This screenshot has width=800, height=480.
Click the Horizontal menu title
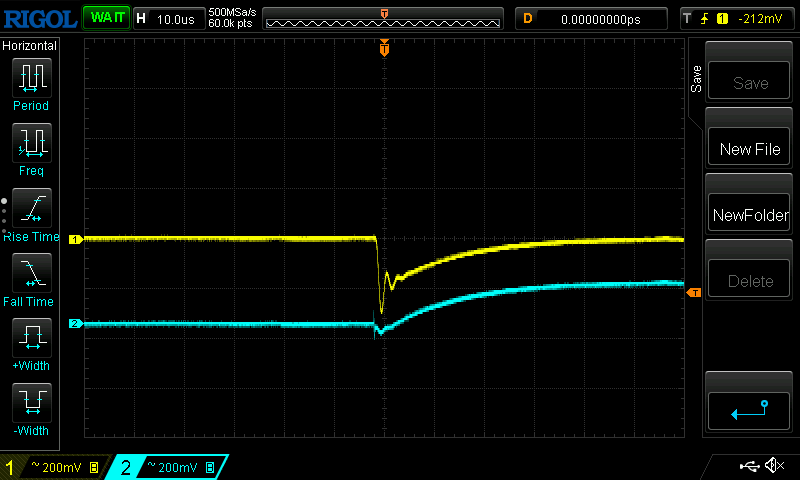coord(29,46)
